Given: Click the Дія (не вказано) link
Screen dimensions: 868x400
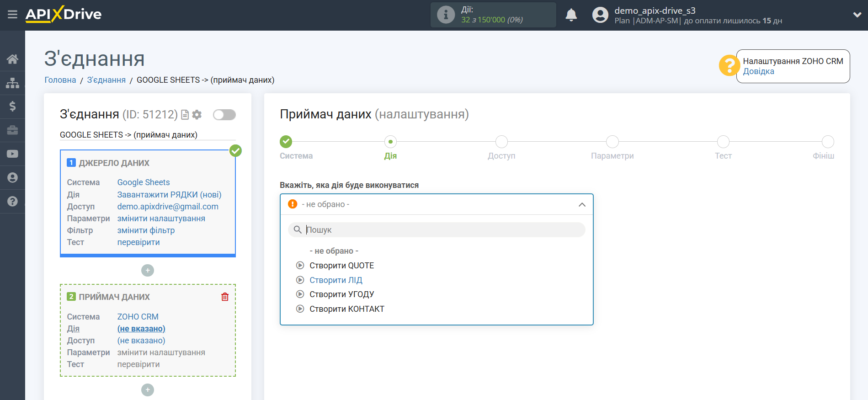Looking at the screenshot, I should click(x=141, y=329).
